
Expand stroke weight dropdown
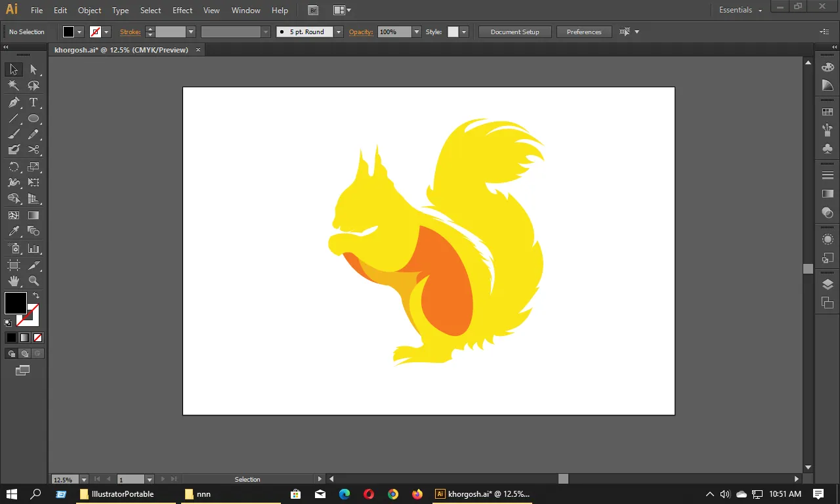191,31
